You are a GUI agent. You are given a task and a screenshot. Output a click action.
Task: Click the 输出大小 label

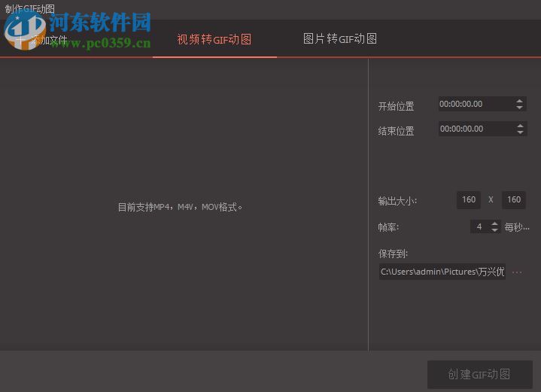click(x=397, y=201)
